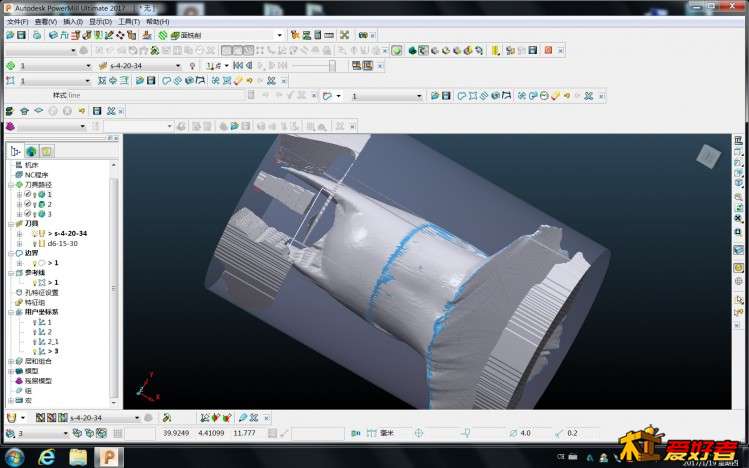Open the 文件(F) menu
Image resolution: width=749 pixels, height=468 pixels.
coord(18,21)
